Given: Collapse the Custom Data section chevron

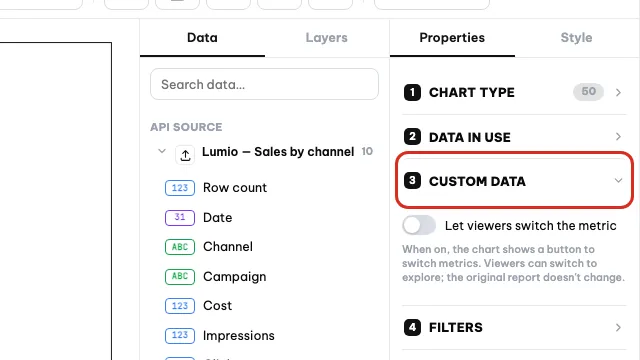Looking at the screenshot, I should 618,180.
